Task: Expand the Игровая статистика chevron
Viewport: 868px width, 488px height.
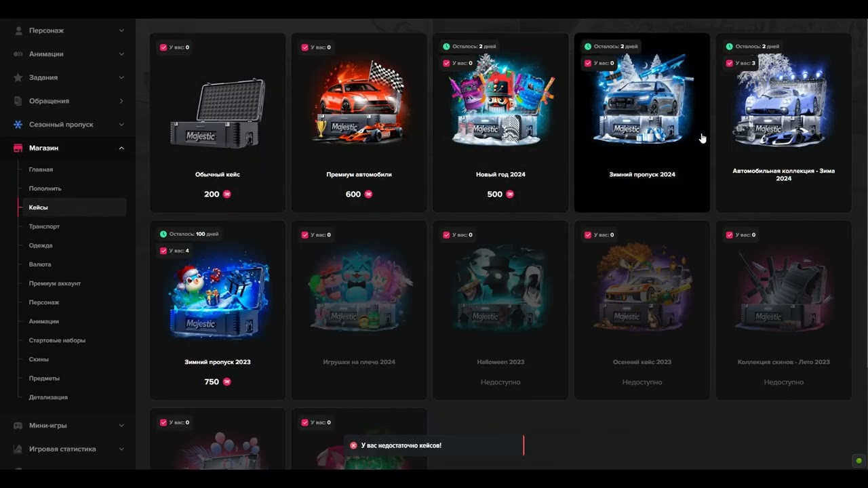Action: (x=121, y=449)
